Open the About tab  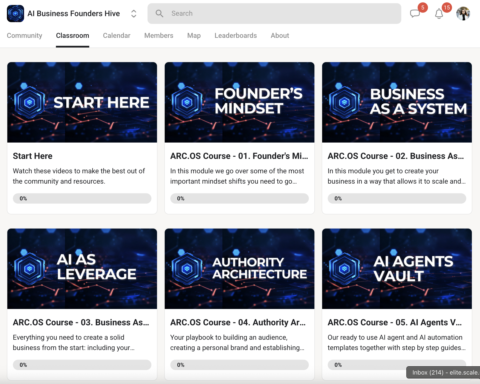280,35
